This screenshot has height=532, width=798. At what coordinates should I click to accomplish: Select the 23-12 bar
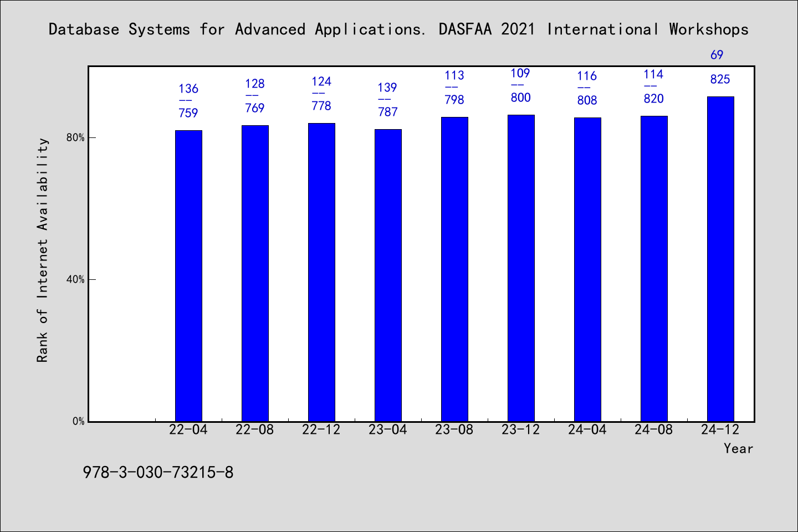(x=521, y=268)
